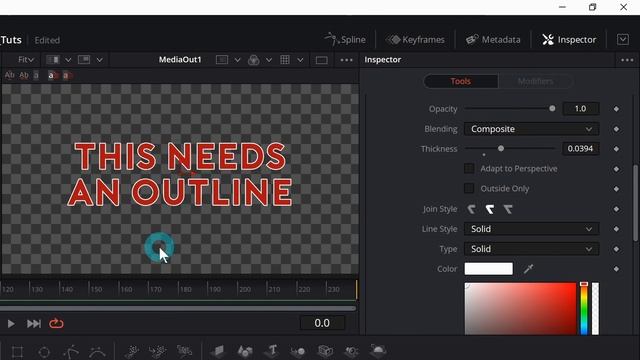The width and height of the screenshot is (640, 360).
Task: Click the sub-view picture-in-picture icon
Action: [x=84, y=60]
